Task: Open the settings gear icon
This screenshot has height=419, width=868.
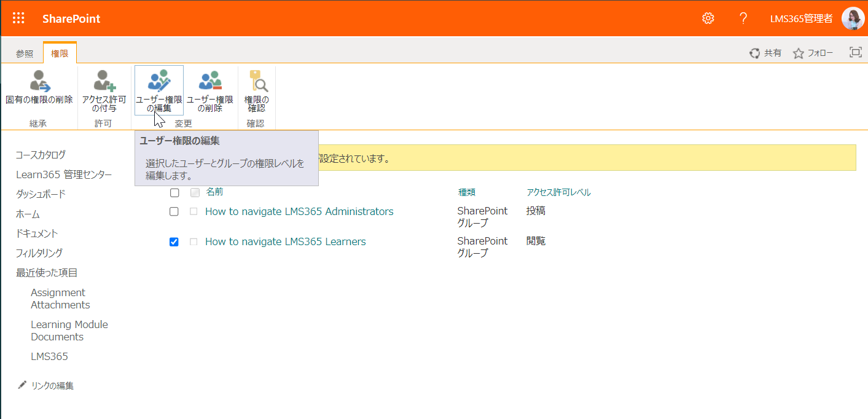Action: (708, 18)
